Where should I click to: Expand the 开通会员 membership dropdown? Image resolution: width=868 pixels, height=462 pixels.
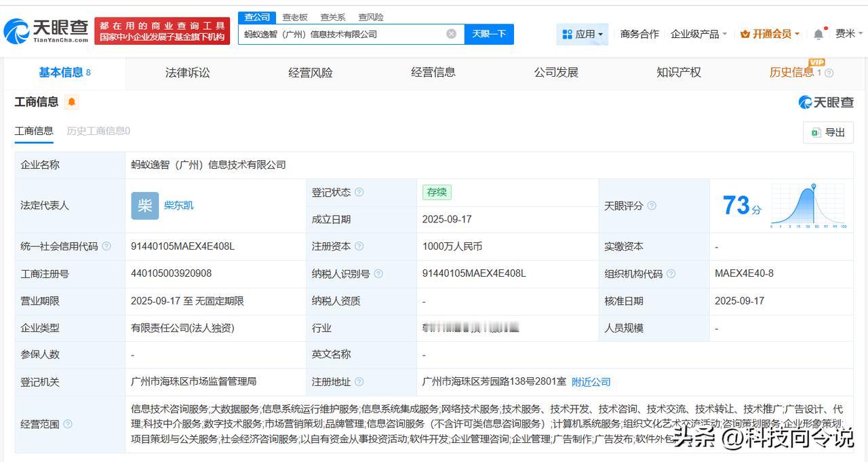point(770,34)
